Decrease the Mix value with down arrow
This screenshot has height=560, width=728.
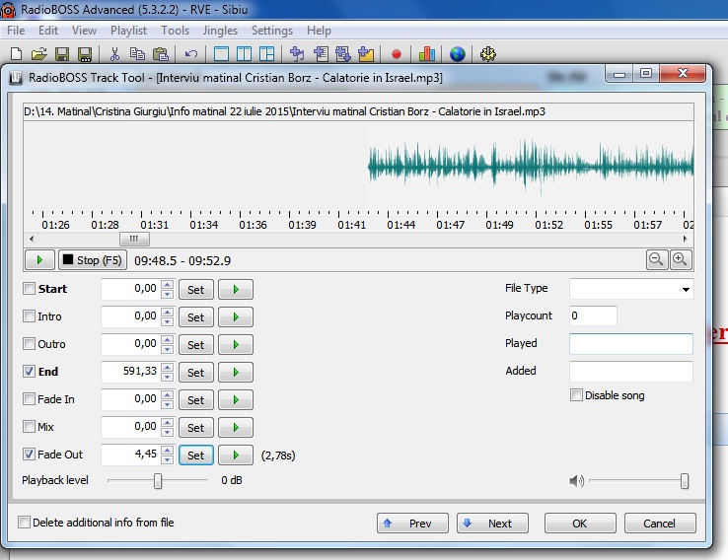(167, 432)
